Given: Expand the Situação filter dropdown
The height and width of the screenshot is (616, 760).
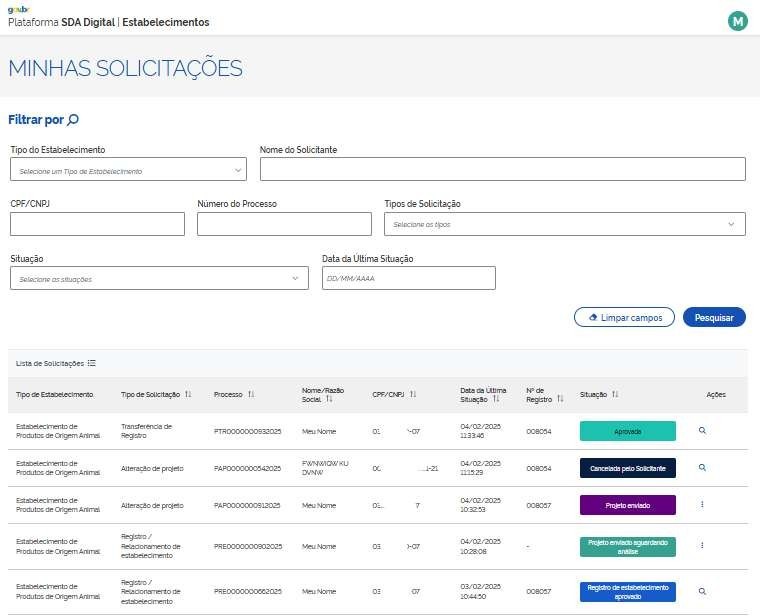Looking at the screenshot, I should (x=159, y=279).
